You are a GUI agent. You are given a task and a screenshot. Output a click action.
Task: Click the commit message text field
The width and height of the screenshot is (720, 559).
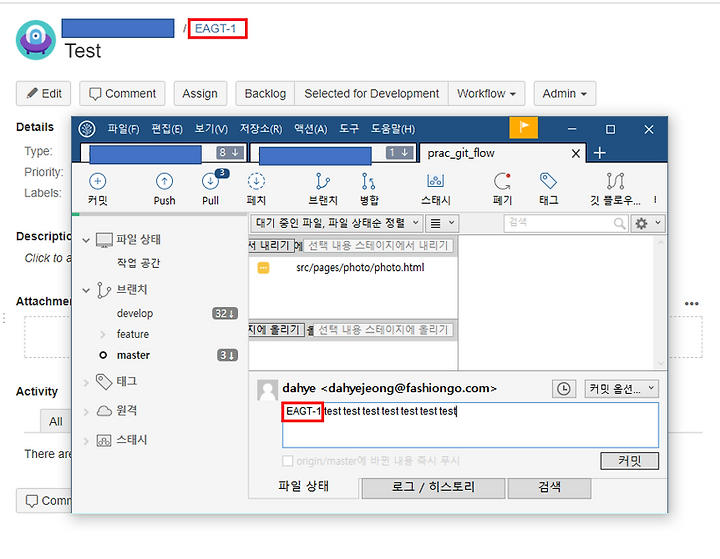(x=470, y=425)
